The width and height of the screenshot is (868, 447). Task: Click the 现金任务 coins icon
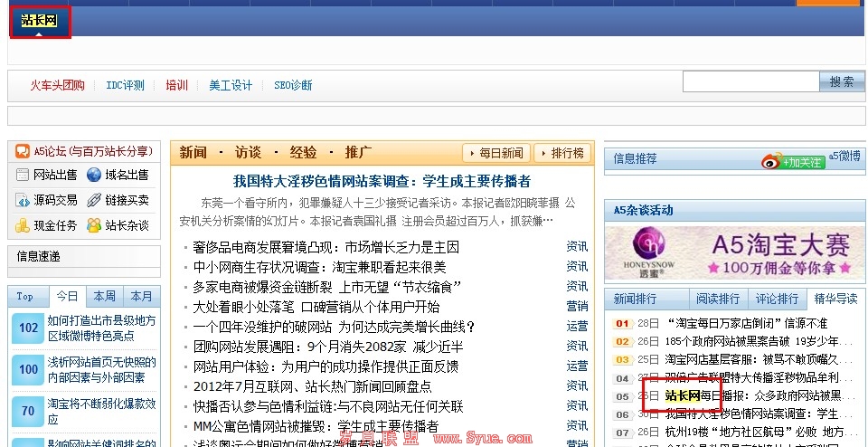click(x=23, y=225)
